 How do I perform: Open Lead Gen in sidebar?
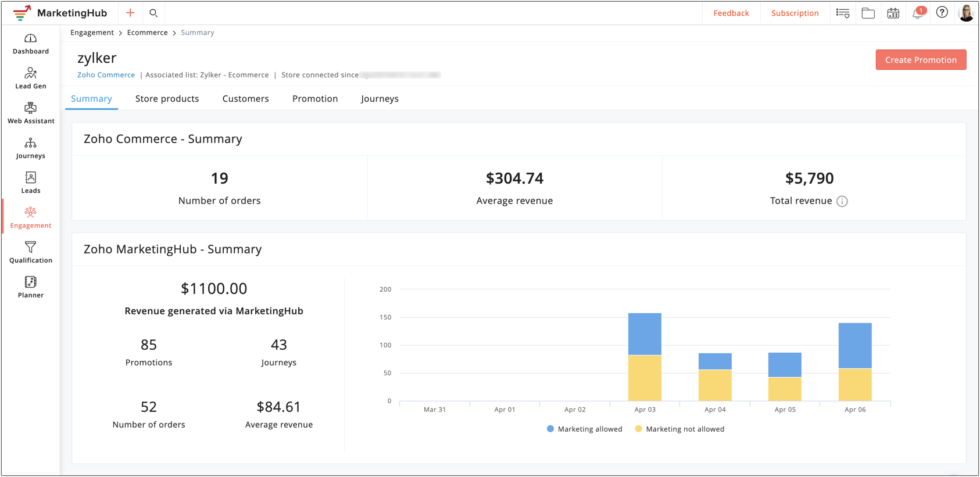[x=31, y=78]
